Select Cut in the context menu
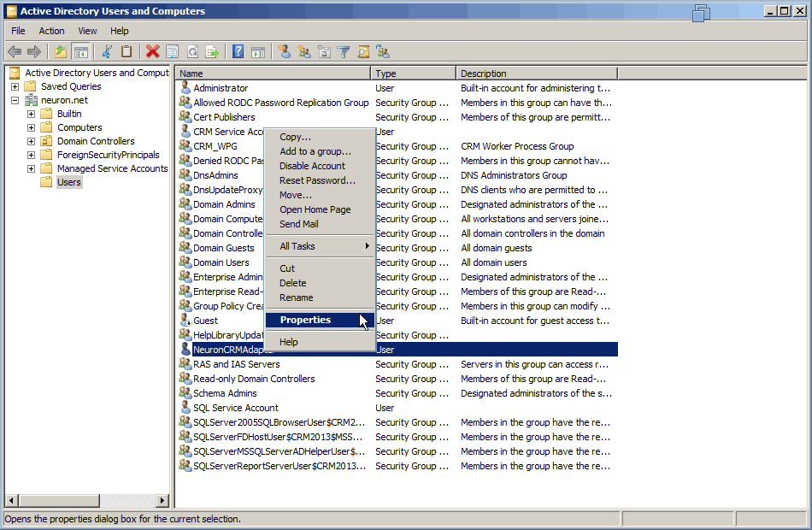 (320, 268)
